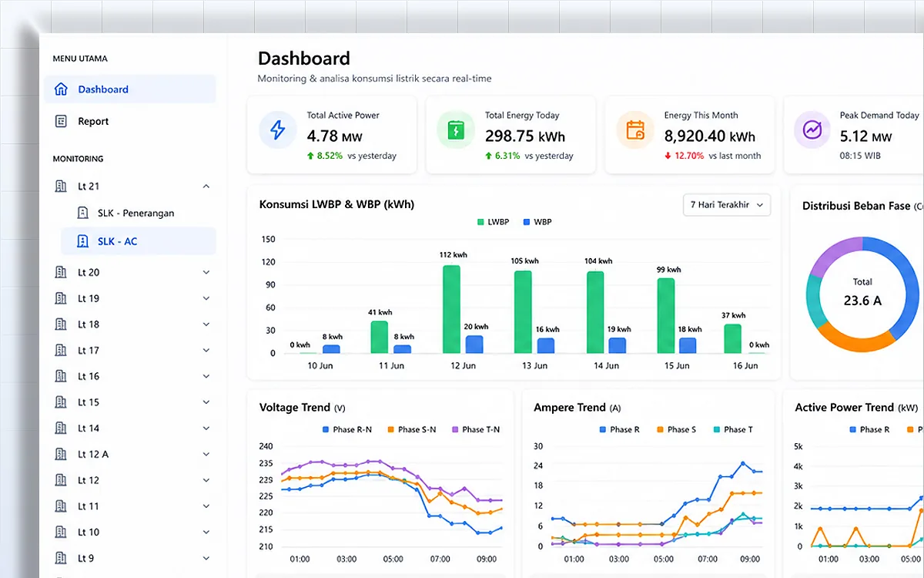924x578 pixels.
Task: Select SLK - Penerangan in the tree
Action: click(x=139, y=213)
